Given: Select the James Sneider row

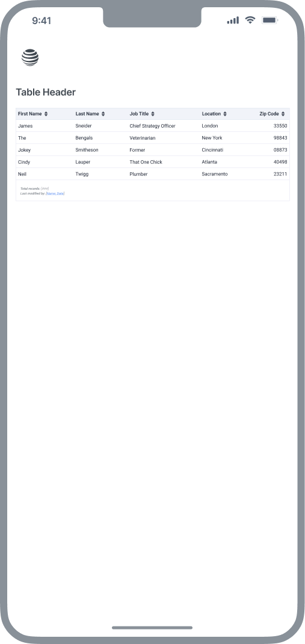Looking at the screenshot, I should point(153,126).
